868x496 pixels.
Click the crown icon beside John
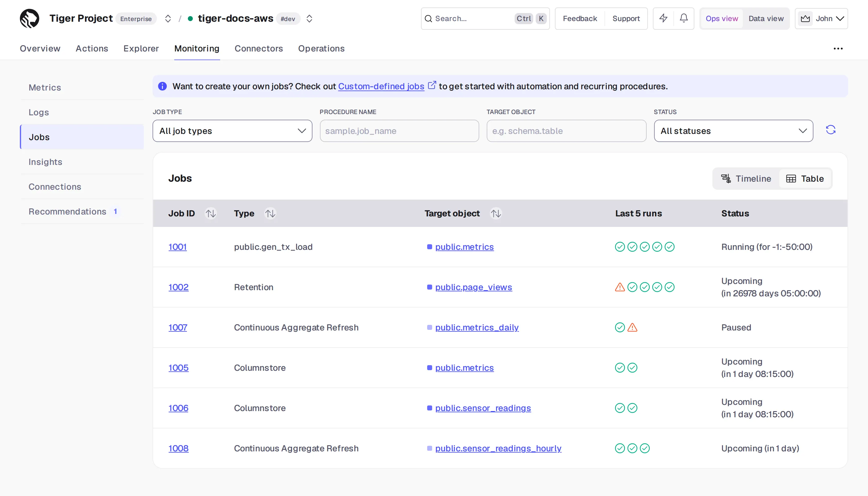(x=805, y=18)
